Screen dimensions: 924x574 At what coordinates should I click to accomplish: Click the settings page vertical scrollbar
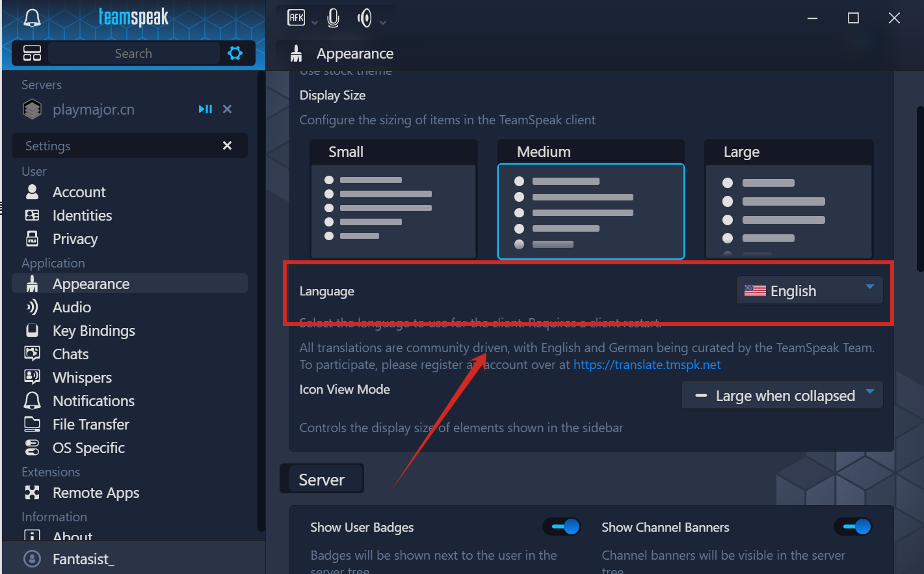click(920, 189)
